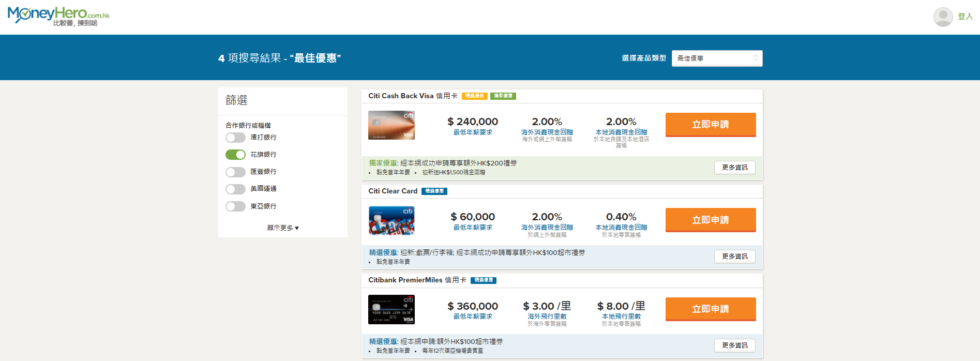
Task: Click the Citi Clear Card image
Action: point(391,220)
